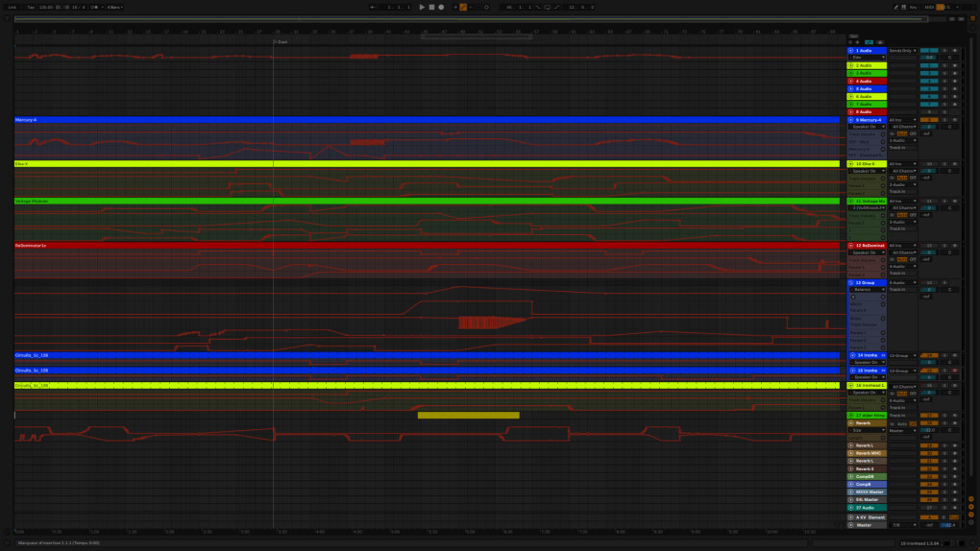Select the Mercury-4 clip in arrangement
Viewport: 980px width, 551px height.
[x=427, y=120]
